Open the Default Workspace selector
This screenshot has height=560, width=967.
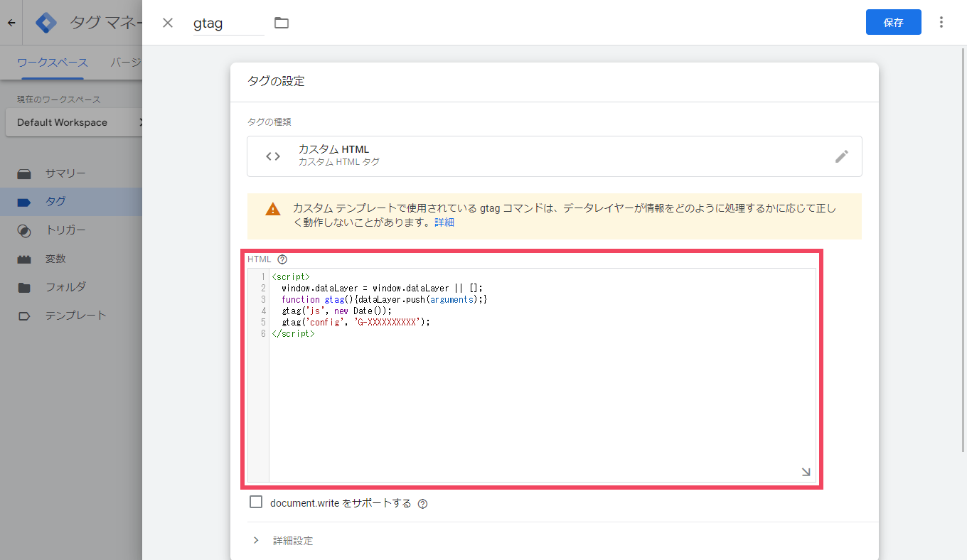[74, 122]
